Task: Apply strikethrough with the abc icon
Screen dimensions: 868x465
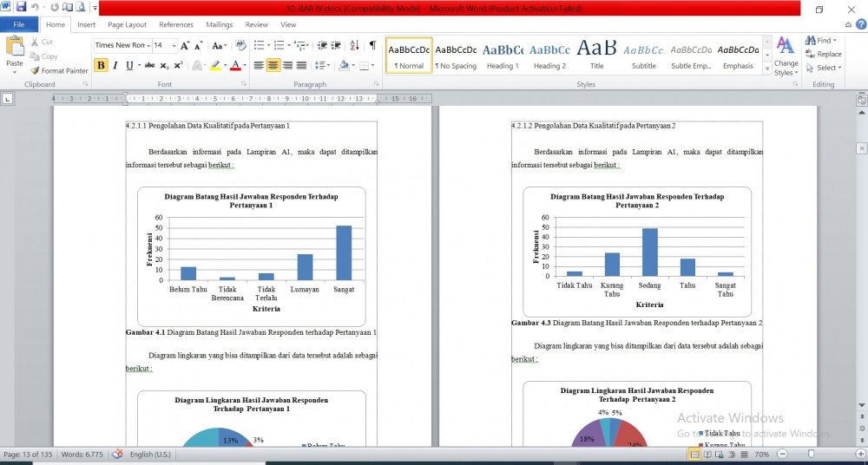Action: (x=149, y=65)
